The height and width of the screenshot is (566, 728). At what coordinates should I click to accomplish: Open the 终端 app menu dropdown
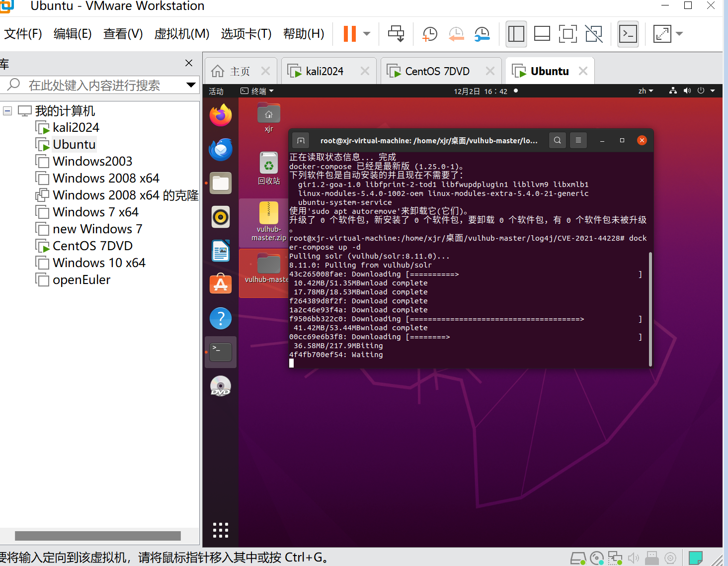click(257, 91)
